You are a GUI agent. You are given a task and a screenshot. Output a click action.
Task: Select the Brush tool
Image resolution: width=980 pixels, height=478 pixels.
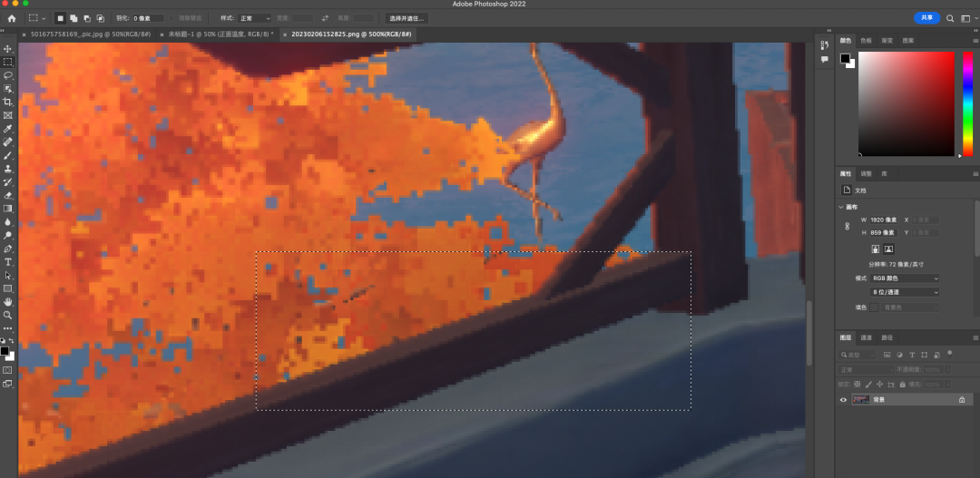(8, 156)
